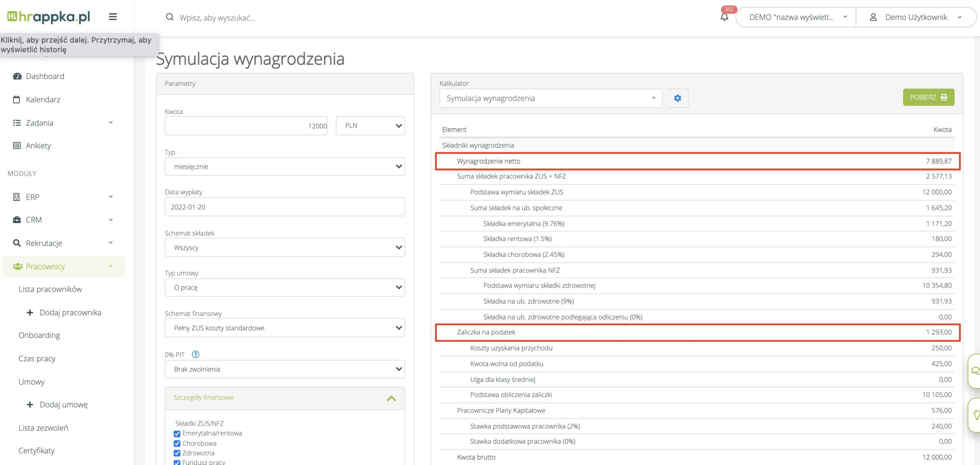Click the POBIERZ button
The height and width of the screenshot is (465, 980).
coord(928,97)
